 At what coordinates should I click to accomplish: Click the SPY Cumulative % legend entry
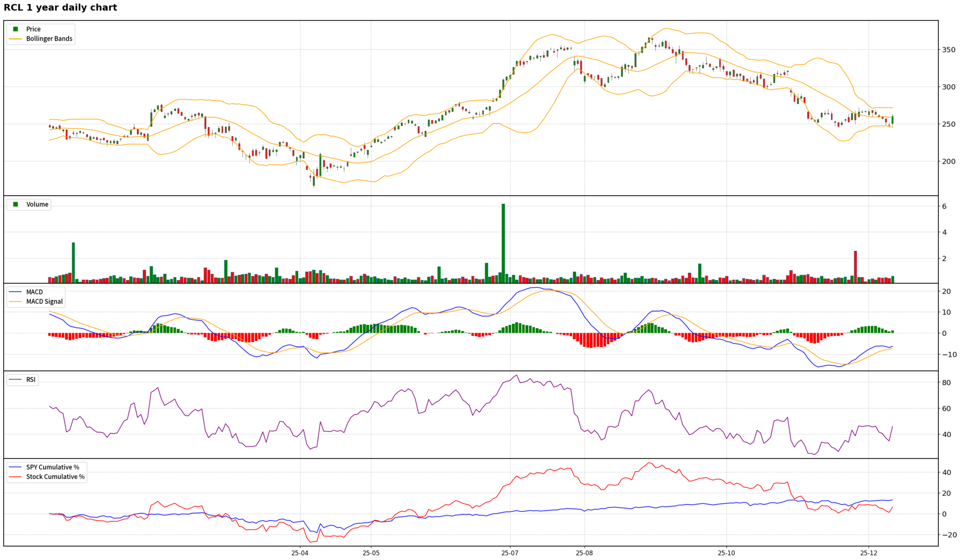pyautogui.click(x=53, y=467)
